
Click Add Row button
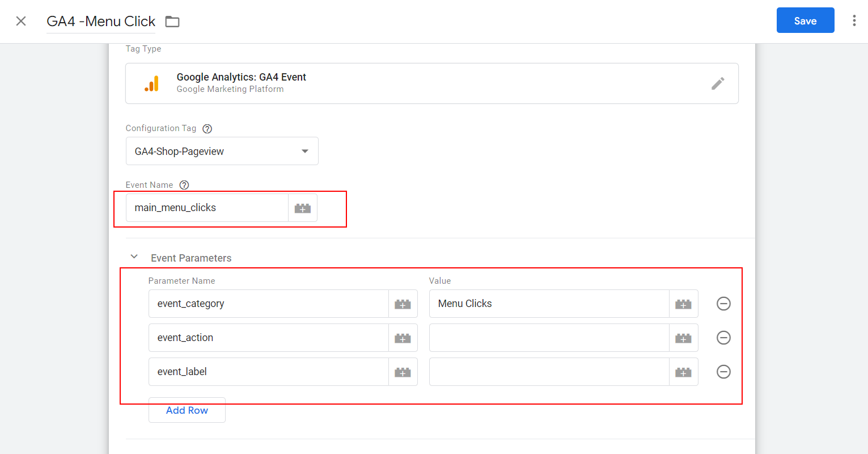point(187,410)
